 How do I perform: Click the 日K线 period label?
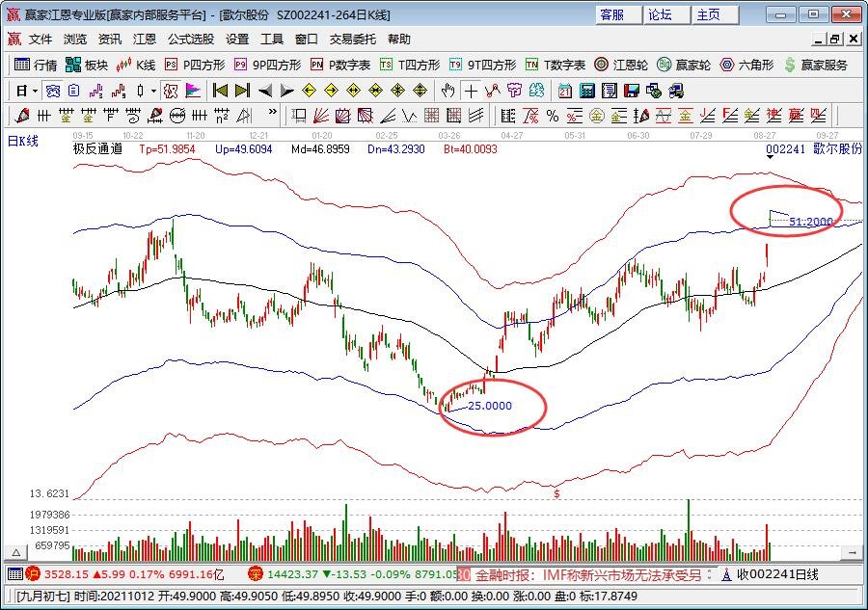23,141
